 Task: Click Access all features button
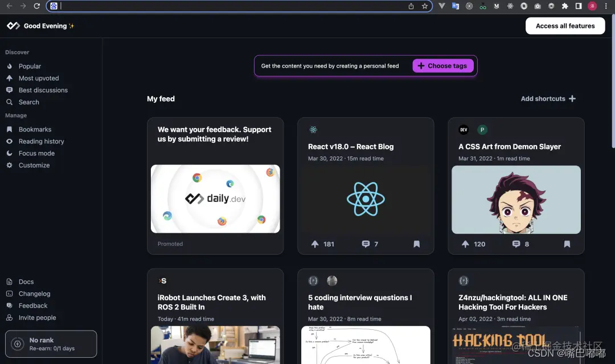(565, 26)
